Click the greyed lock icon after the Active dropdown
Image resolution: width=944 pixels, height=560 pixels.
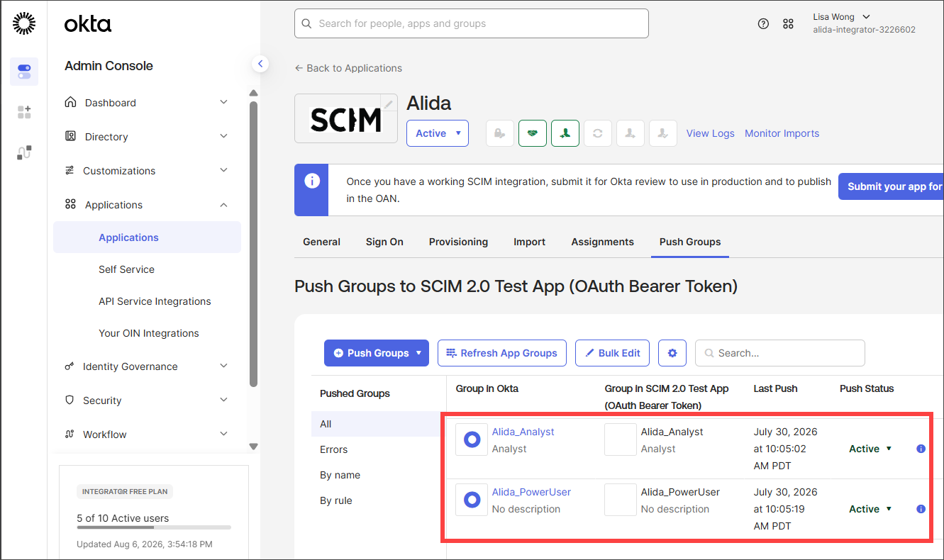[500, 133]
